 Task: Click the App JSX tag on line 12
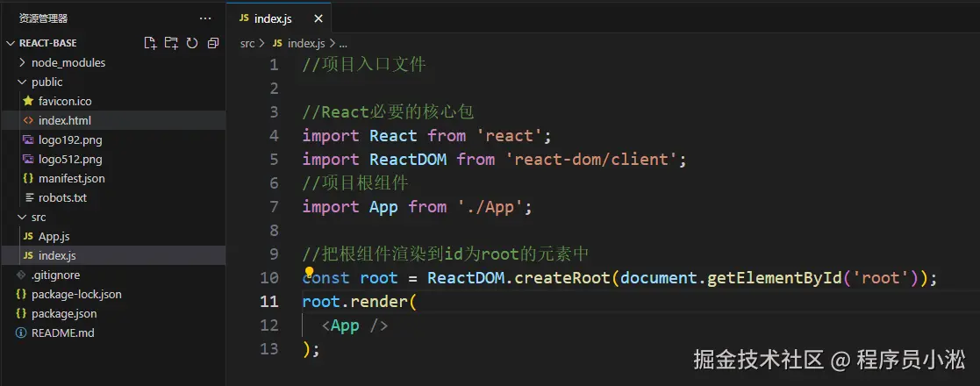tap(345, 325)
